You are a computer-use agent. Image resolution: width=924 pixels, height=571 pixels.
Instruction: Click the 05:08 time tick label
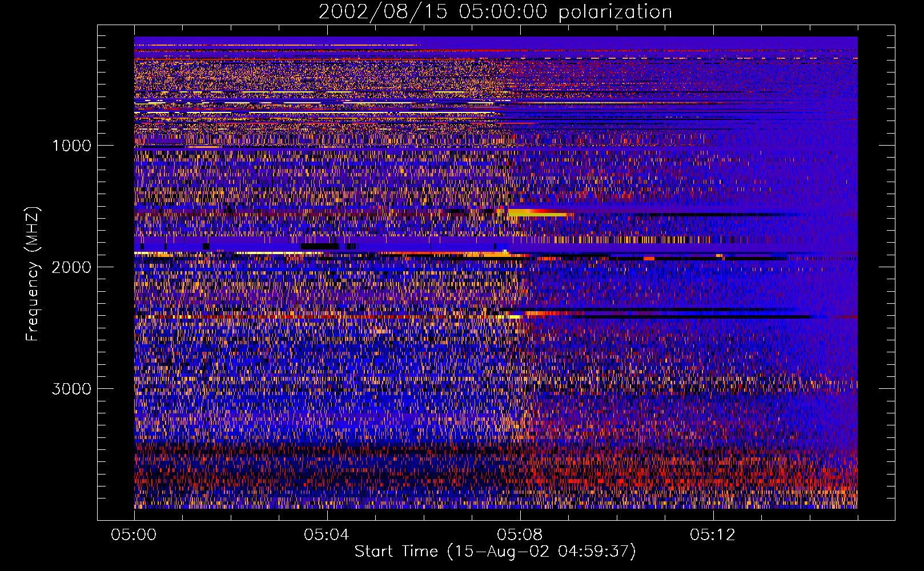coord(520,535)
